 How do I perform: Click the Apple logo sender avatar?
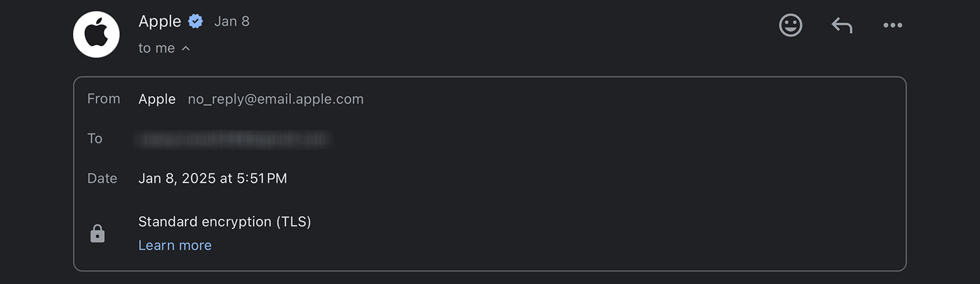click(x=96, y=34)
